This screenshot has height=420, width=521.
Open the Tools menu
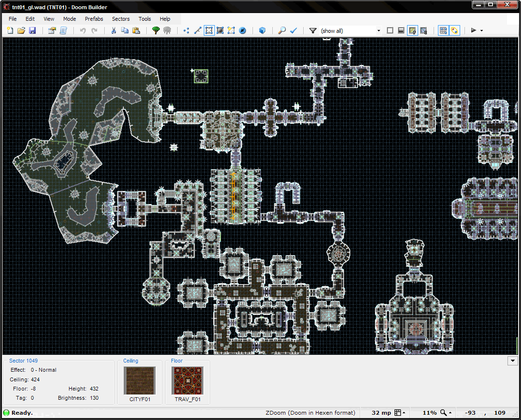(144, 19)
